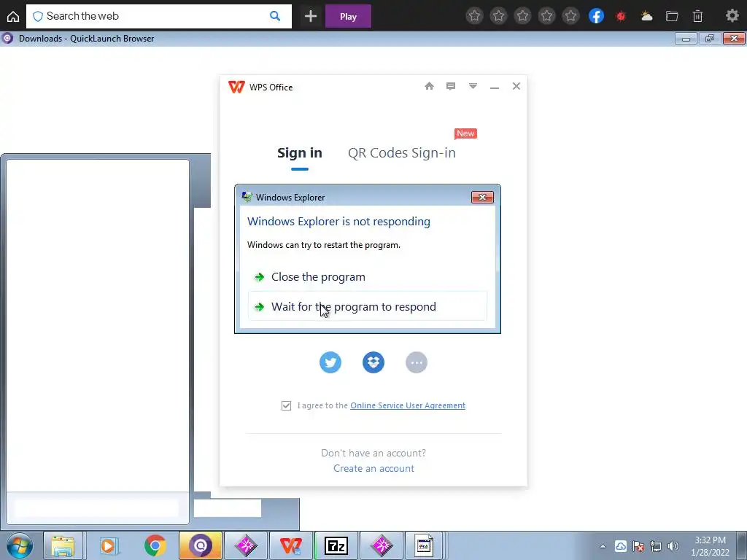Sign in with Twitter icon
The width and height of the screenshot is (747, 560).
click(330, 362)
